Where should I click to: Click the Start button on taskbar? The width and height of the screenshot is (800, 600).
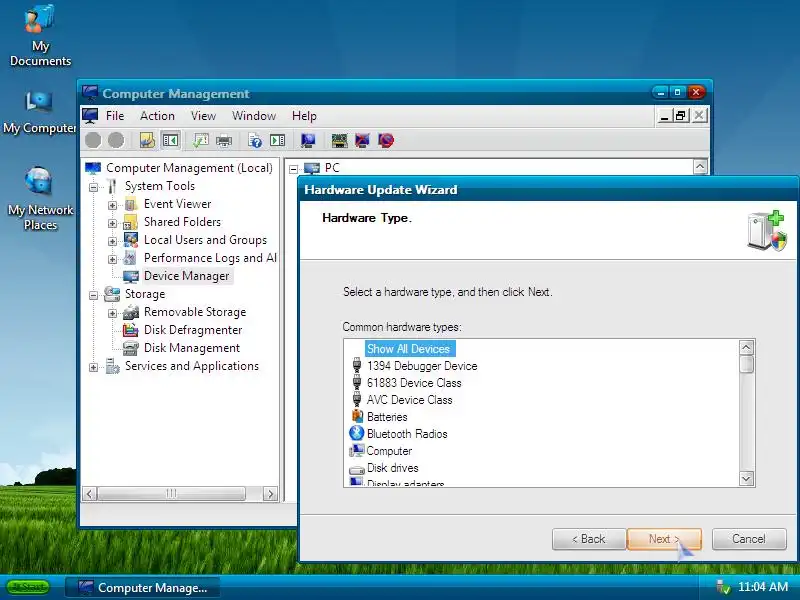tap(29, 587)
